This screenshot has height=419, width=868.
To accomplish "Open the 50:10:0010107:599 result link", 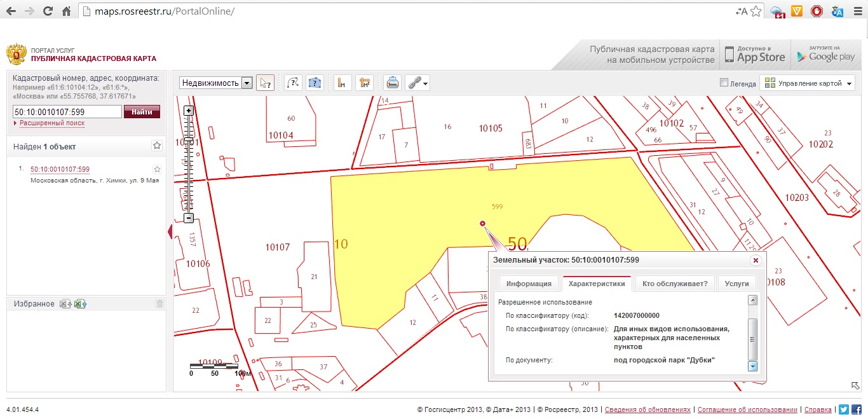I will click(60, 169).
